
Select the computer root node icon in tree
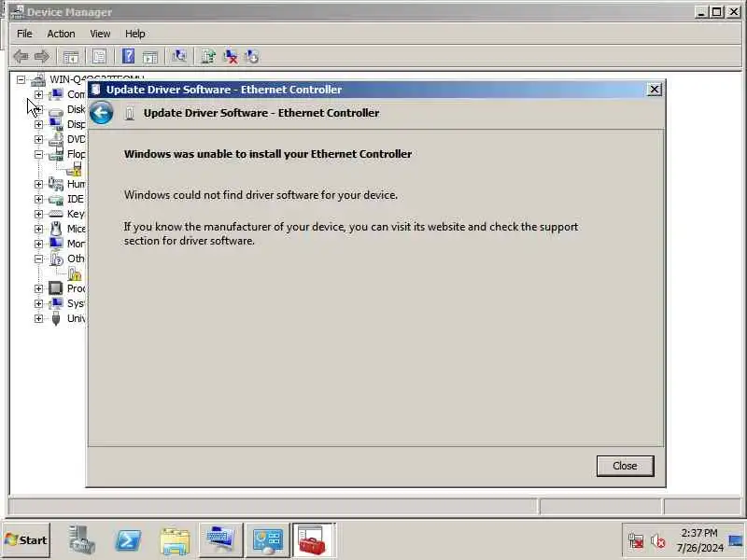(38, 79)
